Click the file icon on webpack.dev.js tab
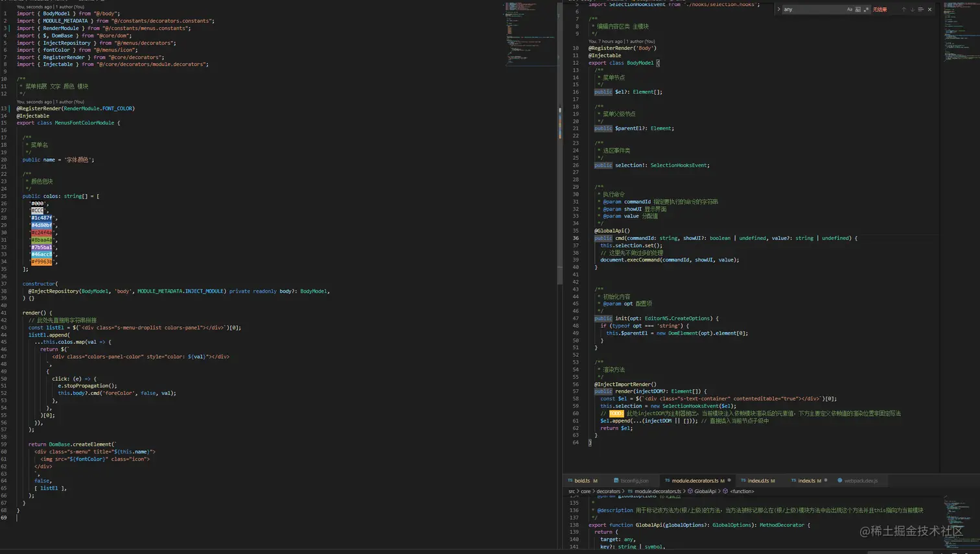The image size is (980, 554). (x=840, y=481)
